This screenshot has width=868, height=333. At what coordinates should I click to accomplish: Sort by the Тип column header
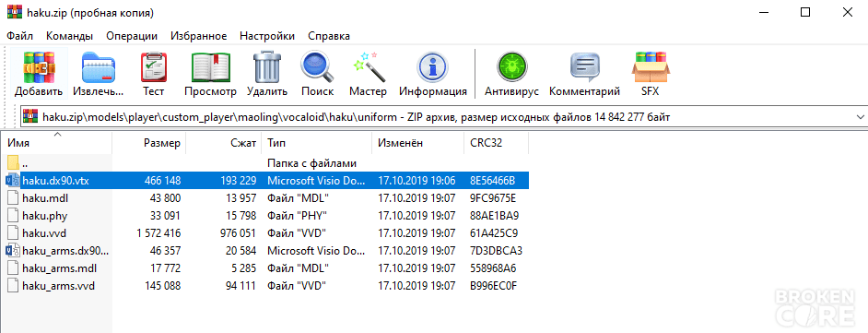(x=317, y=143)
